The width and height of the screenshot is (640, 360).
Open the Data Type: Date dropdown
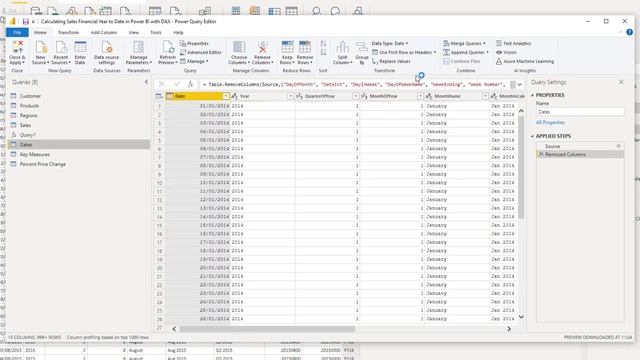(x=390, y=43)
